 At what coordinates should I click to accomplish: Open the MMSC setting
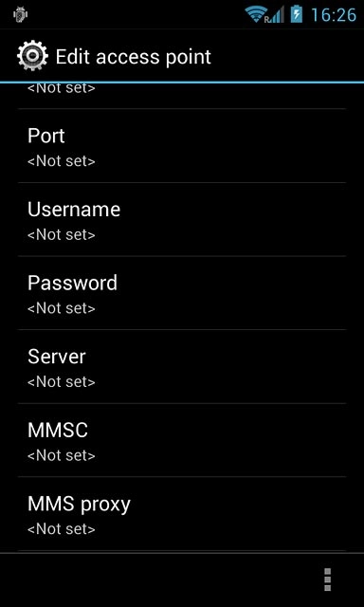click(x=182, y=440)
